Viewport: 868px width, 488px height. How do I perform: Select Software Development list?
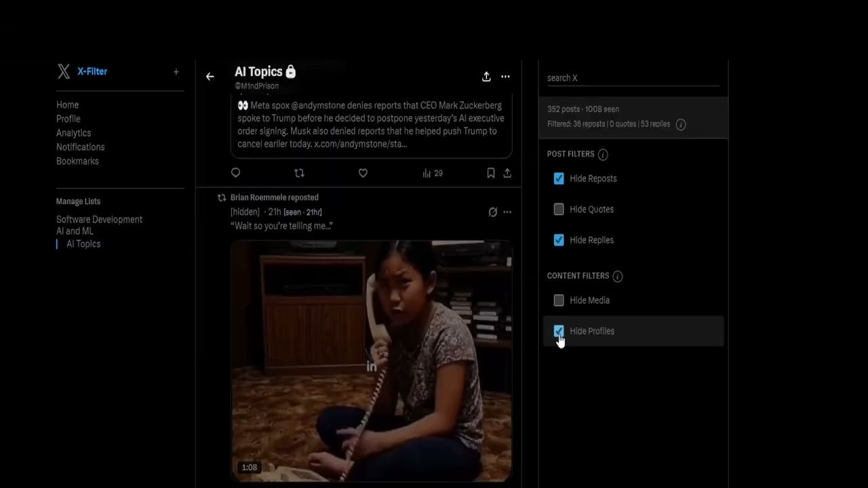pyautogui.click(x=99, y=220)
